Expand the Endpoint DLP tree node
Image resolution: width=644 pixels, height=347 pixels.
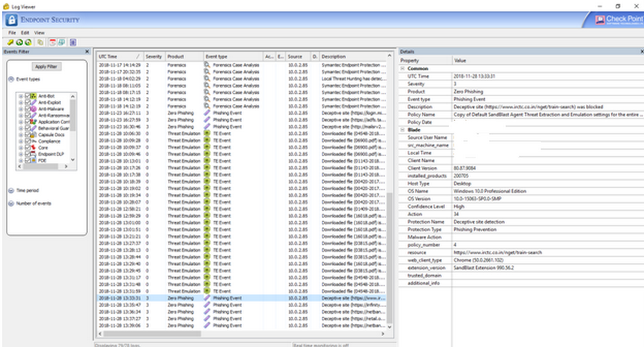[21, 154]
